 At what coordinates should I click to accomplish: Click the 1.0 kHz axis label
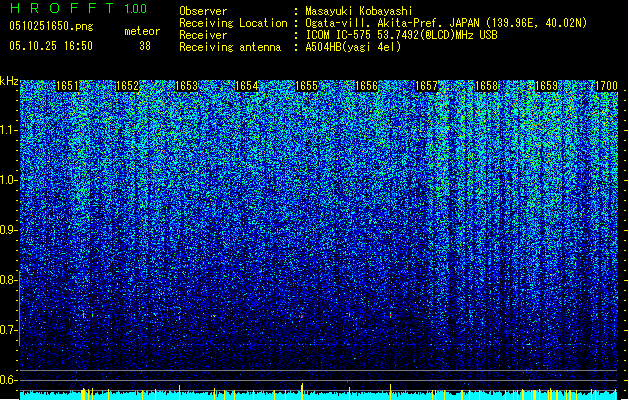[x=8, y=180]
